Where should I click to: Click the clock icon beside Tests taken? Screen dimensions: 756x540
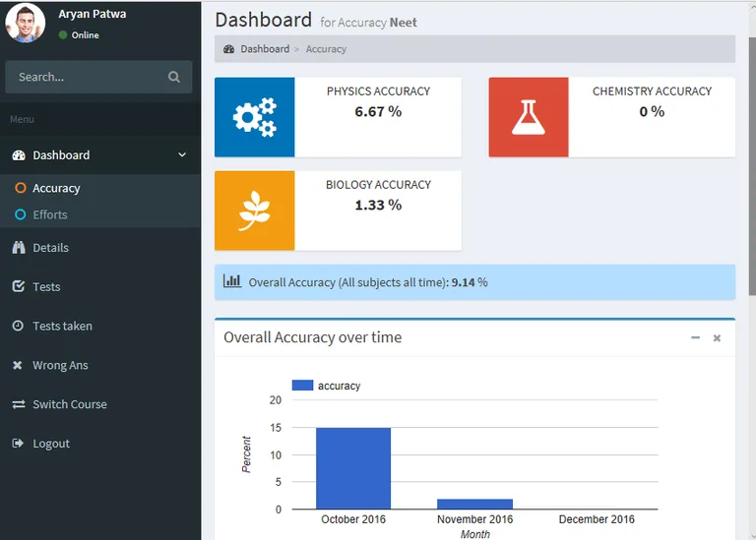(18, 326)
